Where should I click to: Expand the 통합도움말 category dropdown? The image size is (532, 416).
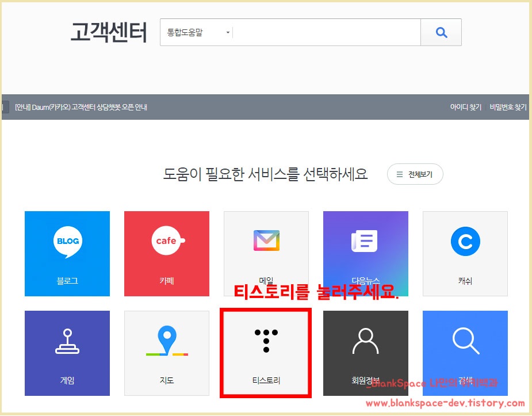point(198,32)
